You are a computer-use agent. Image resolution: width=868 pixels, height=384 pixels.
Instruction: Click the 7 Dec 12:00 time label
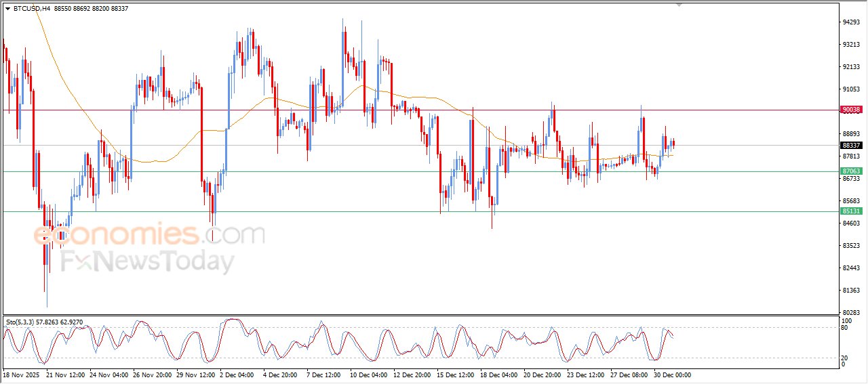pyautogui.click(x=324, y=375)
